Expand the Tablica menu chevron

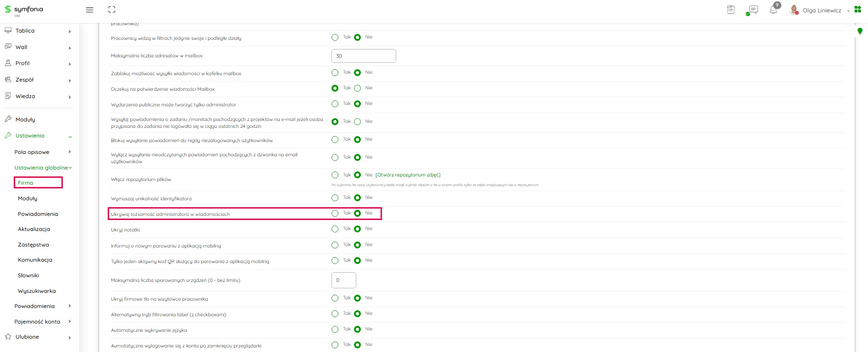click(70, 31)
